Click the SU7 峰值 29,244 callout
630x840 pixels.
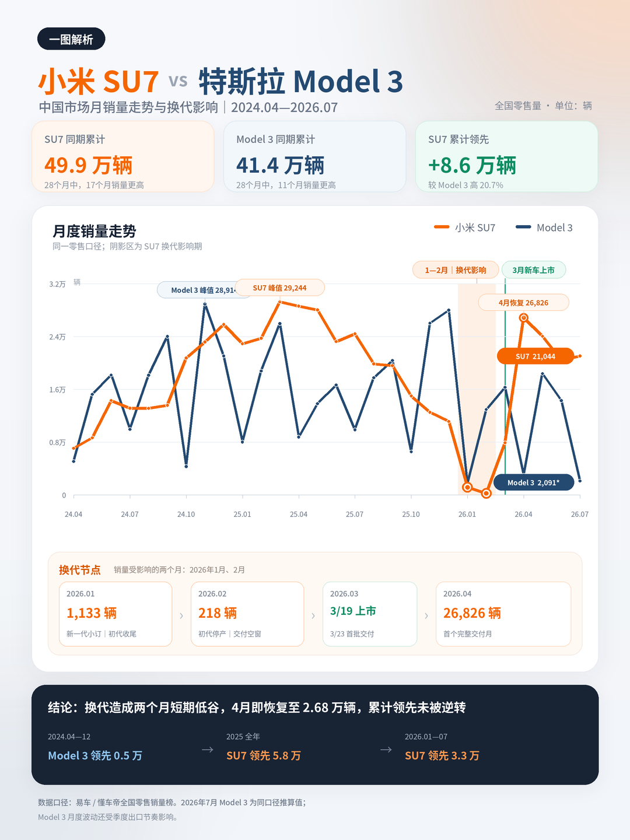(x=279, y=288)
